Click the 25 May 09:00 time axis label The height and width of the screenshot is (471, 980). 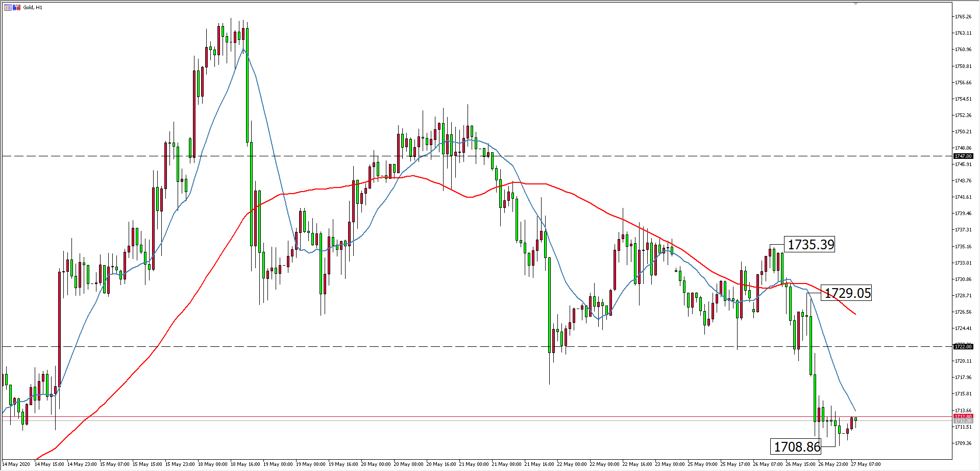click(702, 464)
